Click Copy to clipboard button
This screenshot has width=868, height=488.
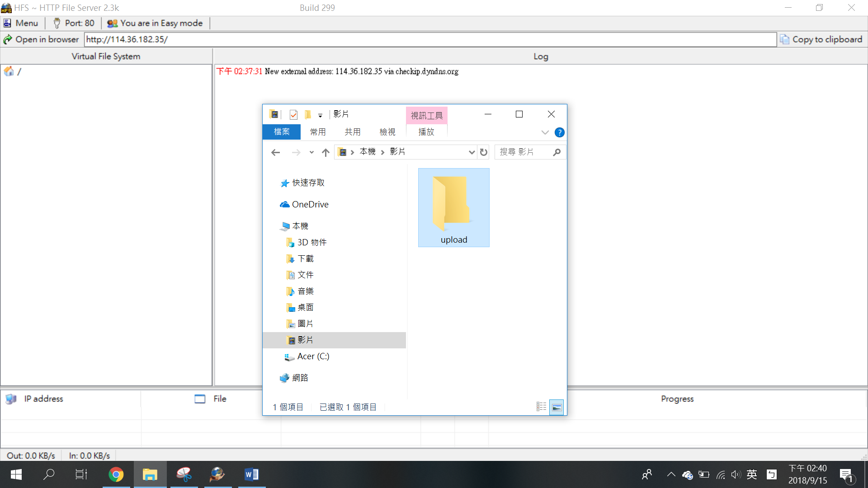(x=821, y=40)
